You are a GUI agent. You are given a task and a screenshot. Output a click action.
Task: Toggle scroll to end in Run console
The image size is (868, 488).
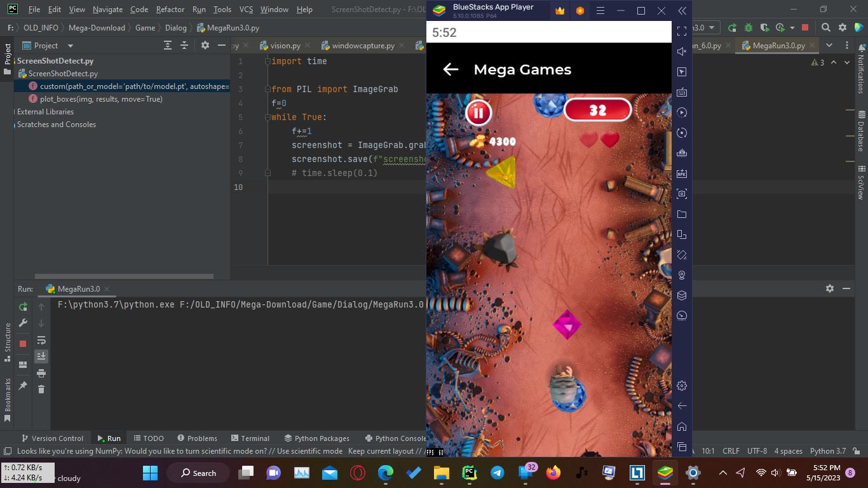(41, 356)
